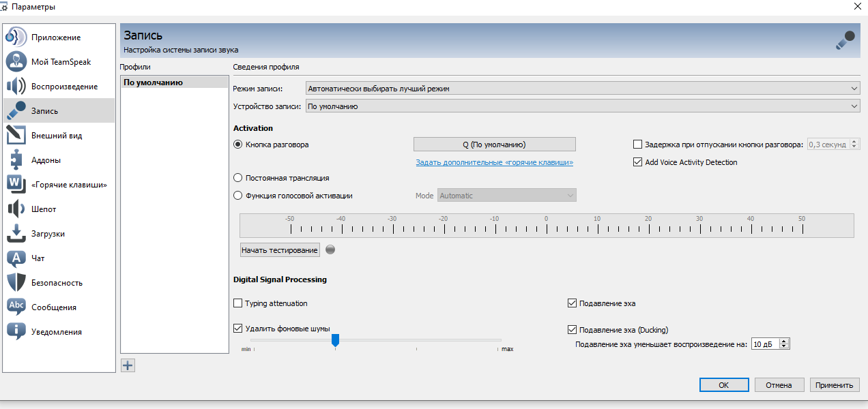Click Начать тестирование button

[280, 250]
